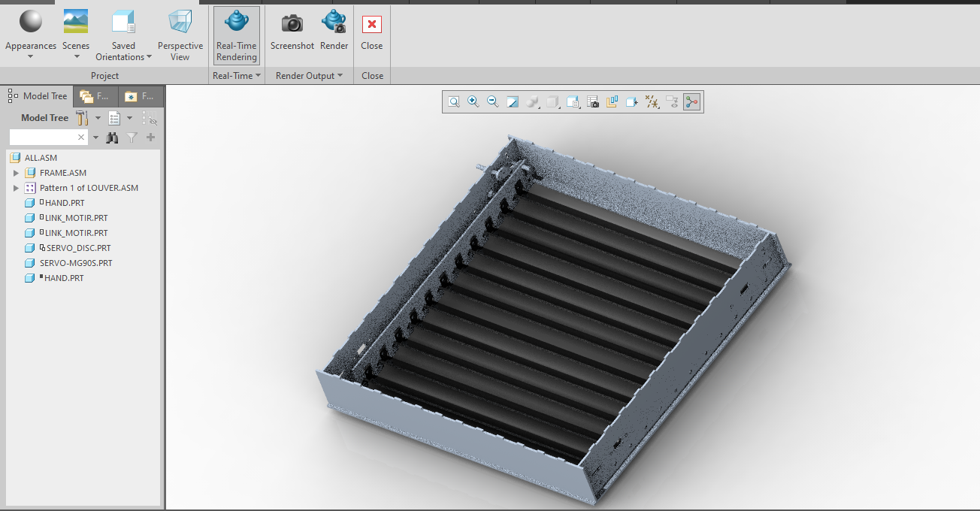980x511 pixels.
Task: Click the Zoom In magnifier icon
Action: [473, 102]
